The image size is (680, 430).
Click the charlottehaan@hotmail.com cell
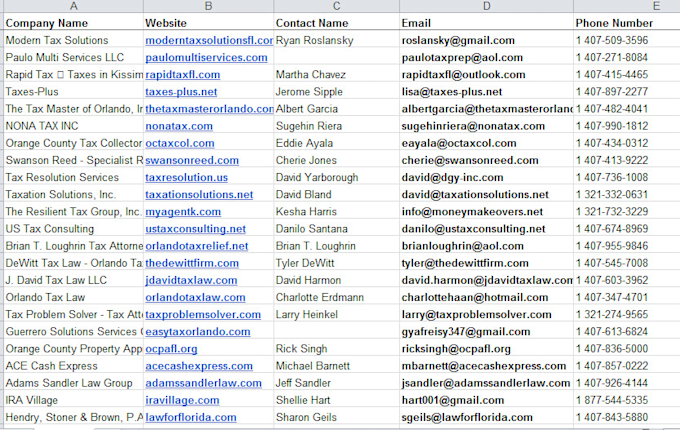487,297
